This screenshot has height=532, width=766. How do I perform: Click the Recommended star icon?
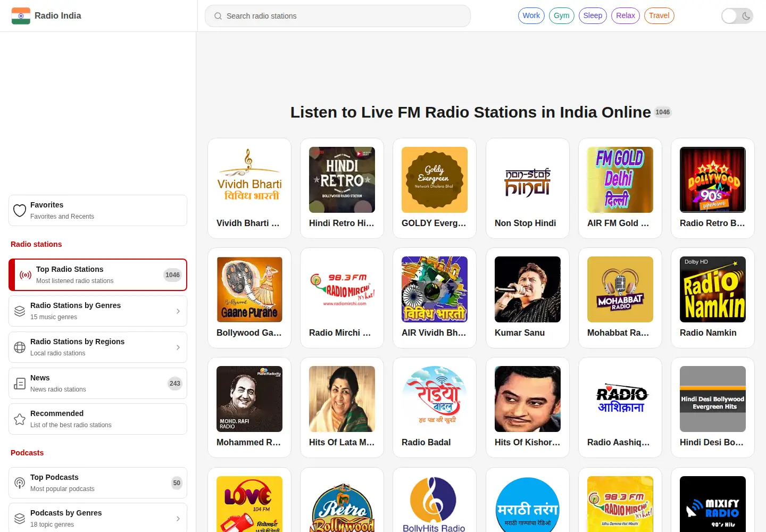20,419
